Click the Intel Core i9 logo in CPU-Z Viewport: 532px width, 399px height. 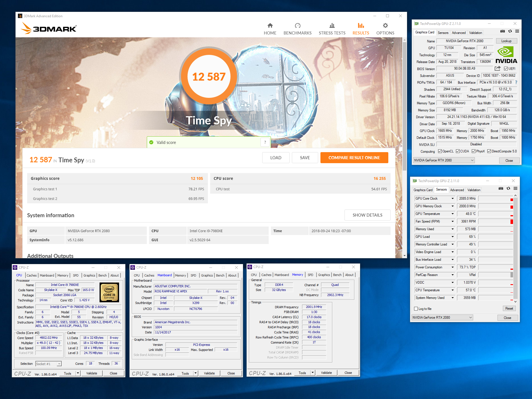[x=109, y=292]
